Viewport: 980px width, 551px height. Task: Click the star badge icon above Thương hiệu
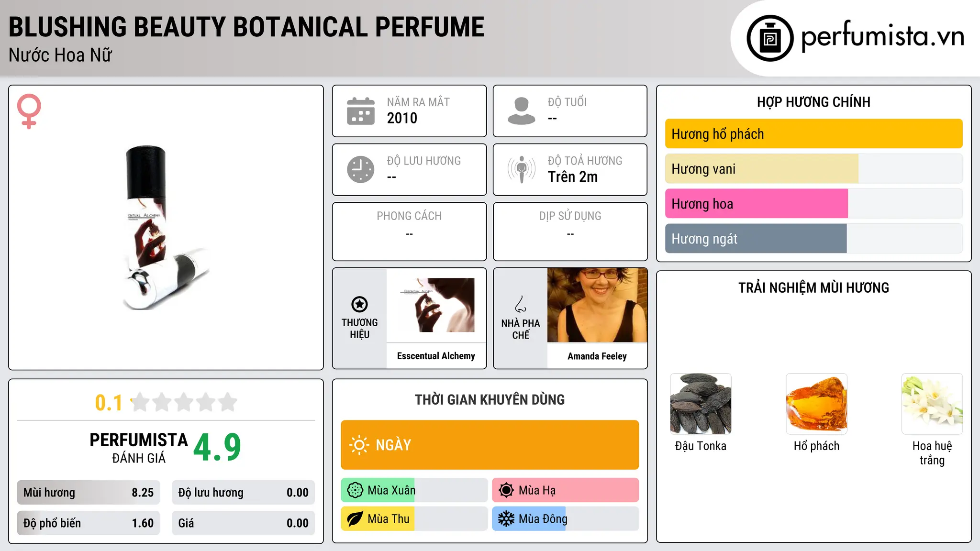click(359, 304)
